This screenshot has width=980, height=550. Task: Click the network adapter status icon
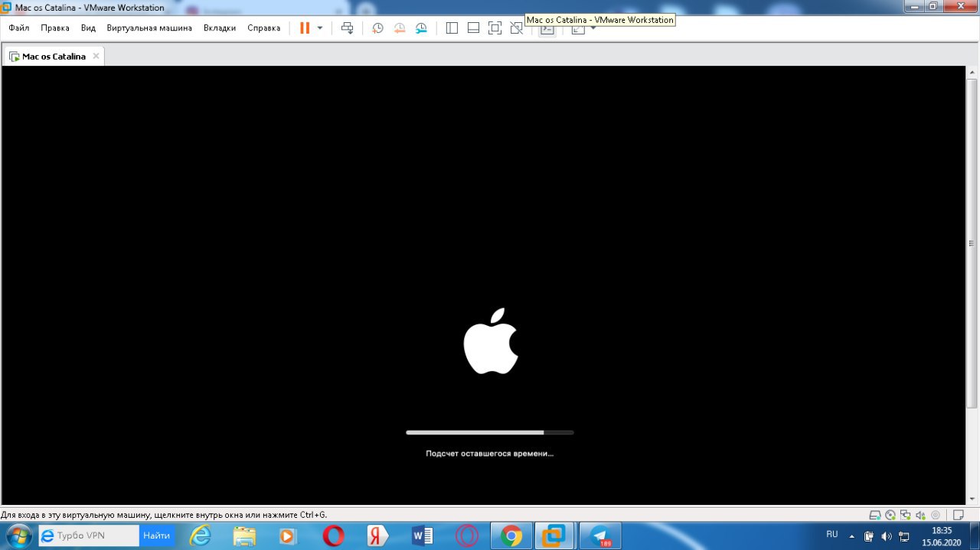point(905,515)
